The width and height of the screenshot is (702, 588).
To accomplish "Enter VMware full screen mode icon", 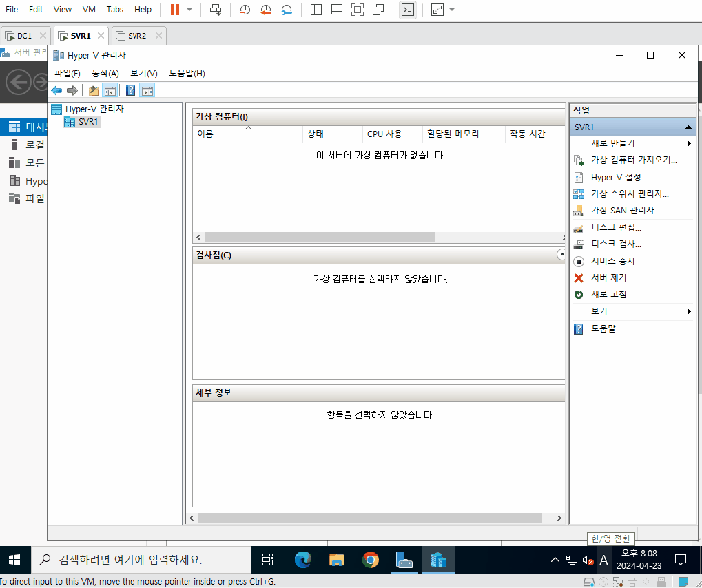I will [358, 10].
